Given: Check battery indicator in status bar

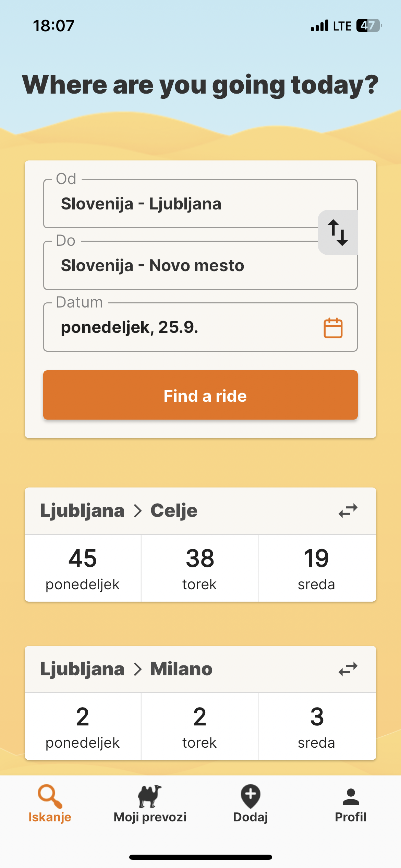Looking at the screenshot, I should tap(369, 26).
